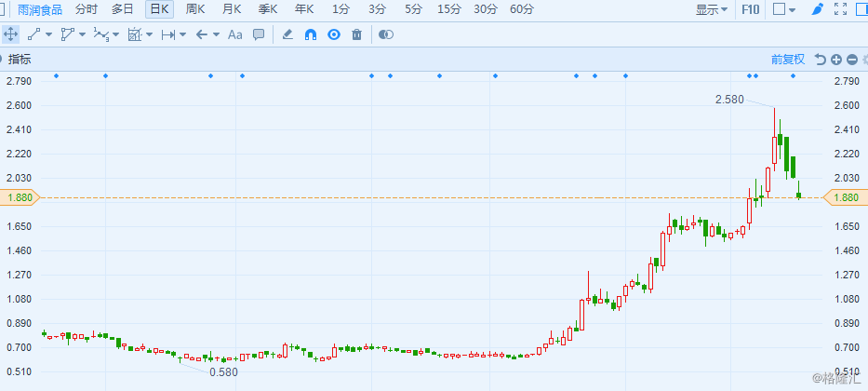The height and width of the screenshot is (391, 868).
Task: Expand the range marker tool dropdown
Action: coord(182,34)
